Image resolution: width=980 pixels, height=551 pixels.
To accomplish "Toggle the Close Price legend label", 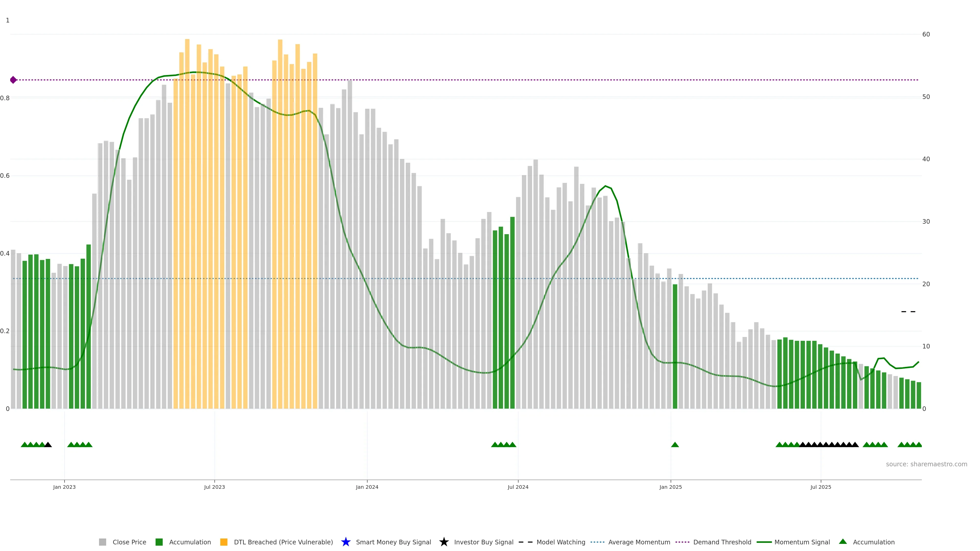I will (129, 542).
